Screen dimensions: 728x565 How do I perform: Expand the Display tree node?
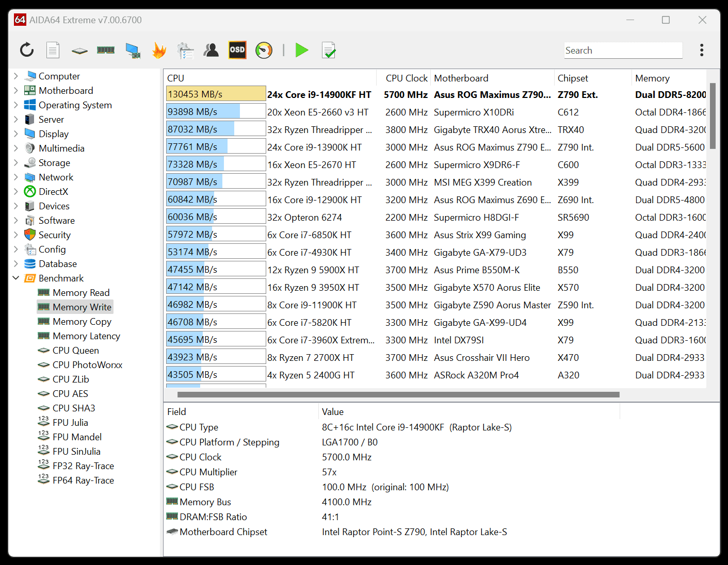pos(16,134)
